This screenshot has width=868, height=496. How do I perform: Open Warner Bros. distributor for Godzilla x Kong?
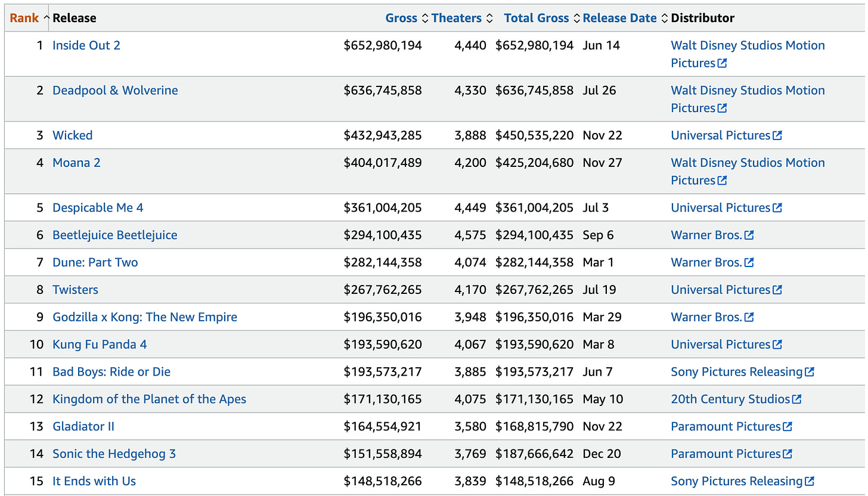pyautogui.click(x=706, y=318)
